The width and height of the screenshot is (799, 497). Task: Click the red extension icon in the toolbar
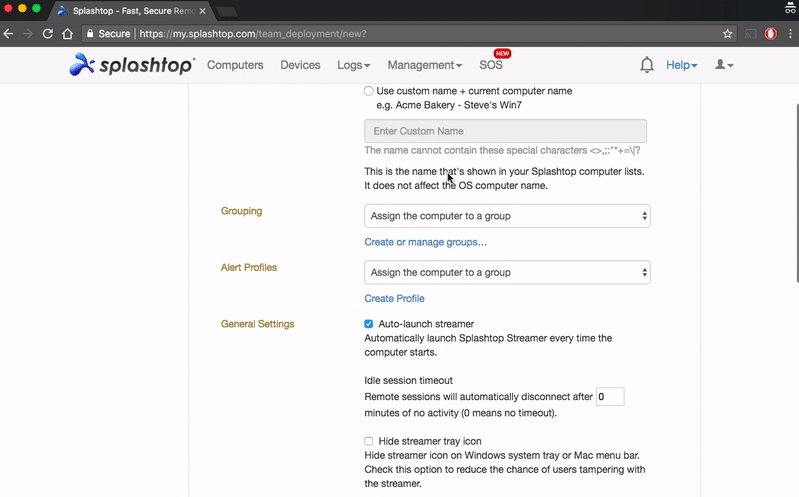point(771,33)
